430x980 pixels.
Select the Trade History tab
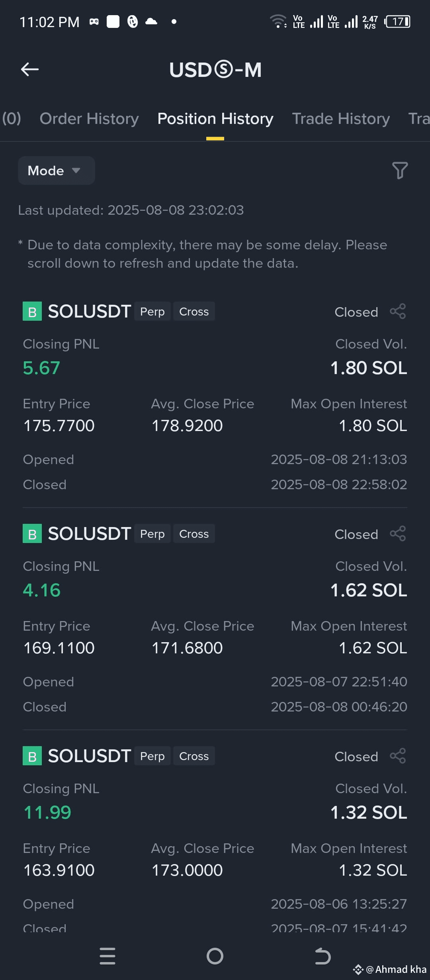(x=341, y=119)
